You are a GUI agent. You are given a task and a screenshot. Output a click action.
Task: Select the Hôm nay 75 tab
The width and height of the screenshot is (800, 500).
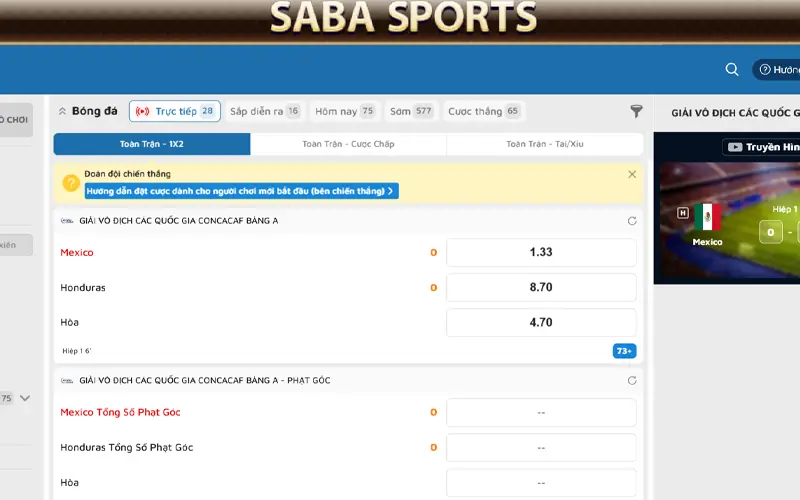[344, 111]
